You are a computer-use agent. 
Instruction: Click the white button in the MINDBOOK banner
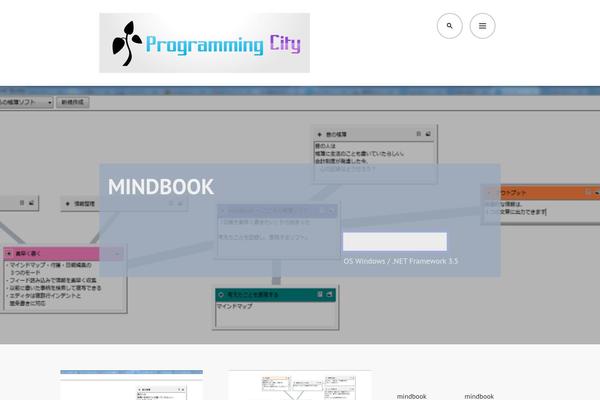[x=395, y=242]
